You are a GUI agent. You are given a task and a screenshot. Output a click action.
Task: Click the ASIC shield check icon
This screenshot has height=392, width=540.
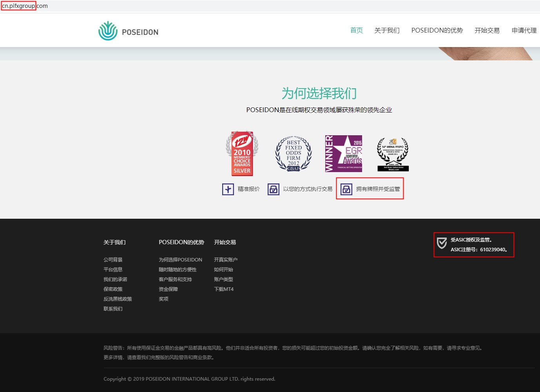point(442,243)
